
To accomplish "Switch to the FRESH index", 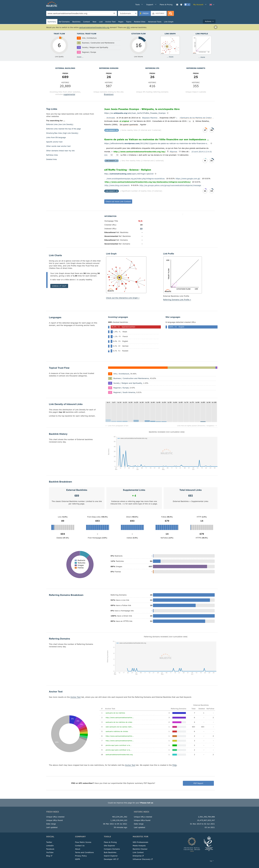I will (x=145, y=13).
